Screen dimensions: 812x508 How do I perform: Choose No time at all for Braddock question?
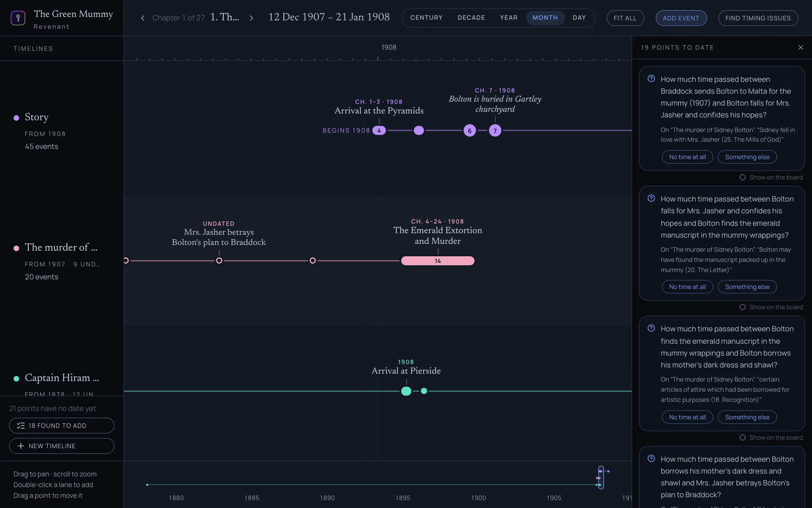click(687, 157)
